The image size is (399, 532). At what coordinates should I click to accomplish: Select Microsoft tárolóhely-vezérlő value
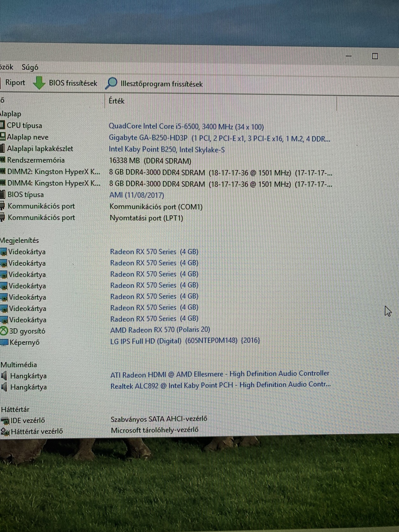tap(155, 430)
